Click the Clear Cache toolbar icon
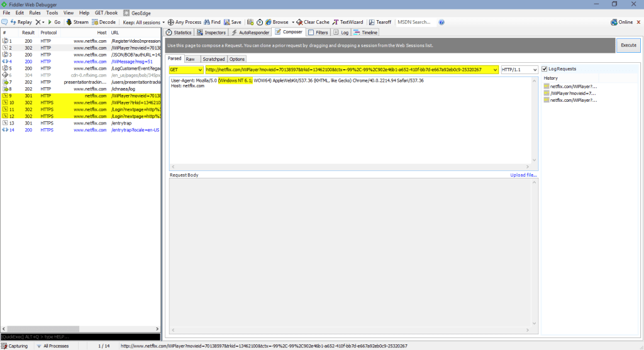644x350 pixels. pos(299,22)
